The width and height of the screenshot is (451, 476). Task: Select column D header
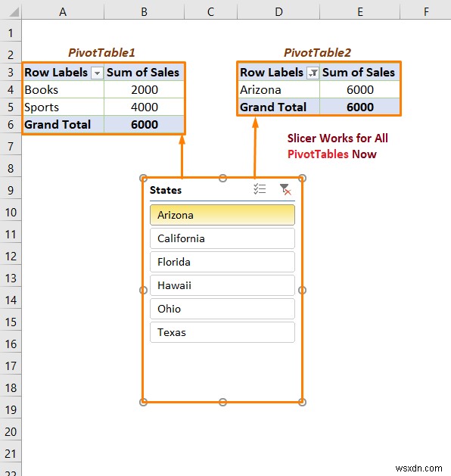pyautogui.click(x=278, y=12)
